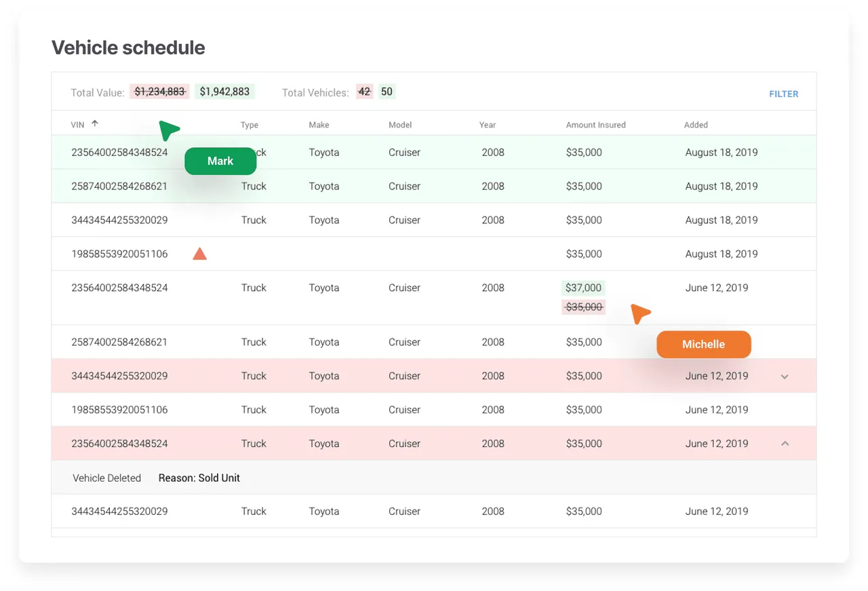Click the 'Total Vehicles:' label
Viewport: 868px width, 591px height.
tap(315, 92)
